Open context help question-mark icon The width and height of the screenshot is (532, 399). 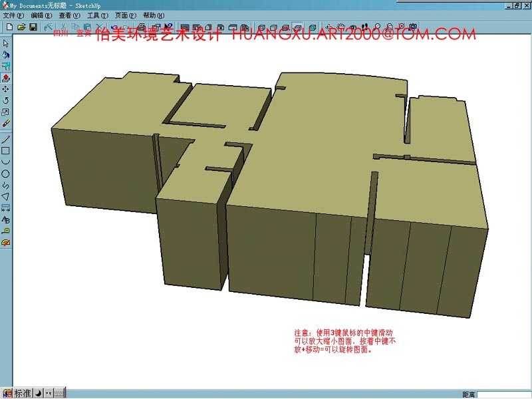[169, 27]
